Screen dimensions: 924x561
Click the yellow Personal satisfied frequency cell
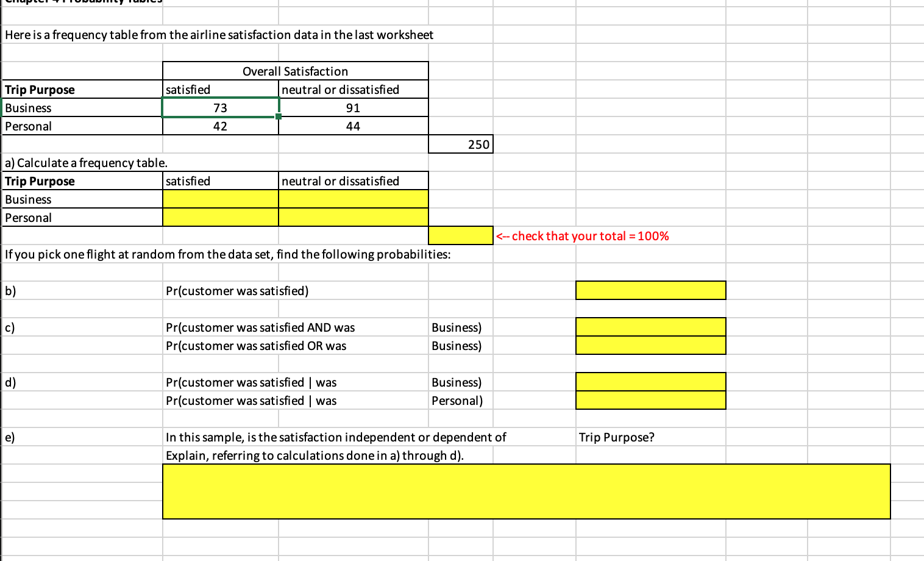pos(219,217)
